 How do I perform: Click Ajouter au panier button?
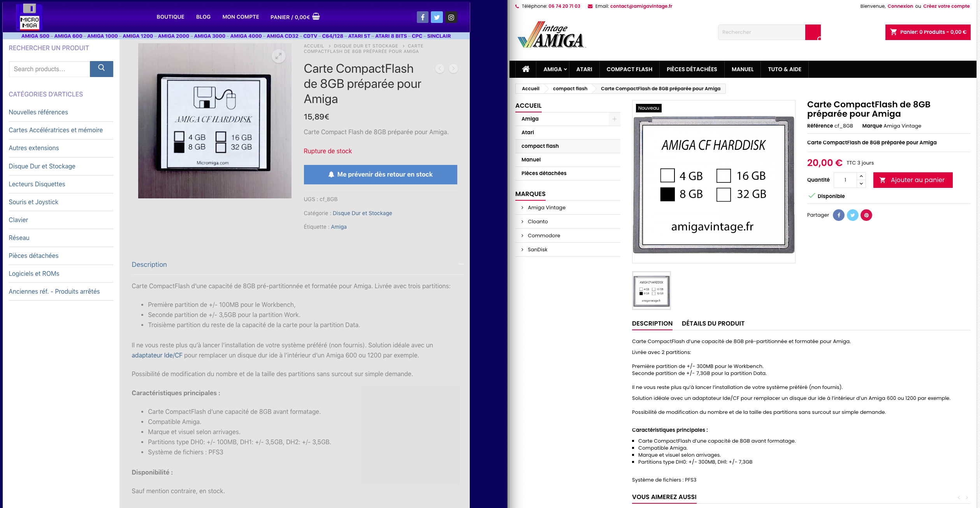tap(913, 180)
